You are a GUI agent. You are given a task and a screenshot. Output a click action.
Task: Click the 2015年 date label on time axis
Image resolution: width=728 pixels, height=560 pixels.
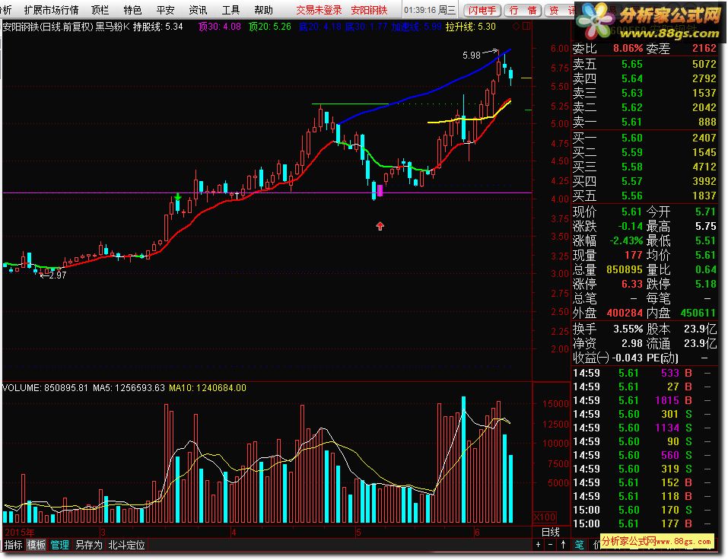19,532
